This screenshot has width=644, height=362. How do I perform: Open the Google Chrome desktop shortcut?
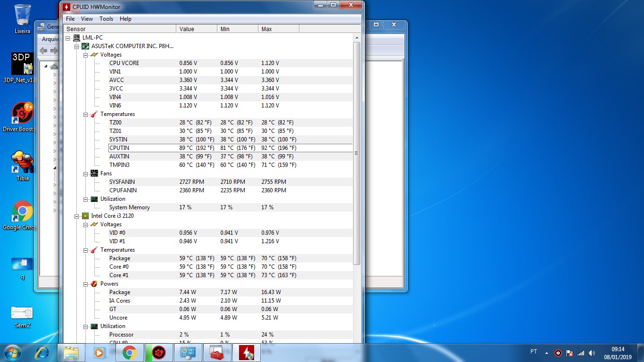[x=23, y=215]
